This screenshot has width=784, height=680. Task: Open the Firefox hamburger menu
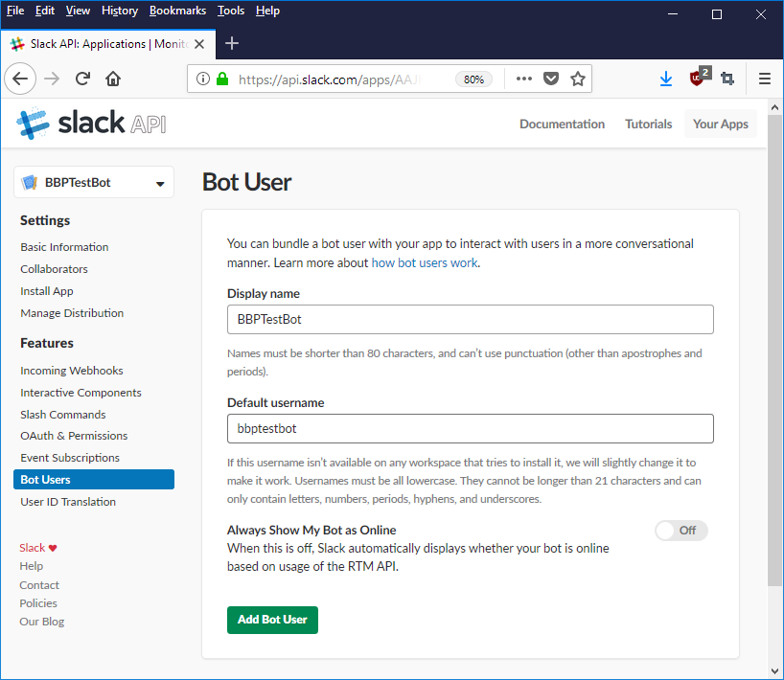point(764,79)
